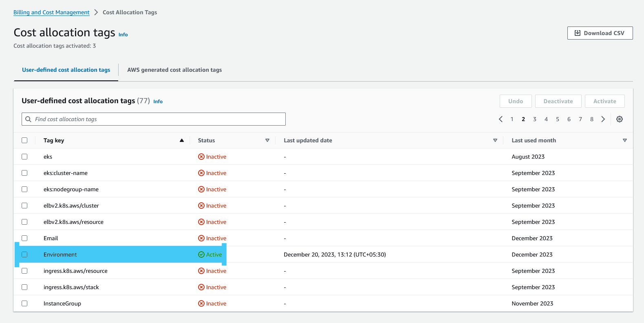The height and width of the screenshot is (323, 644).
Task: Navigate to page 5
Action: [x=558, y=119]
